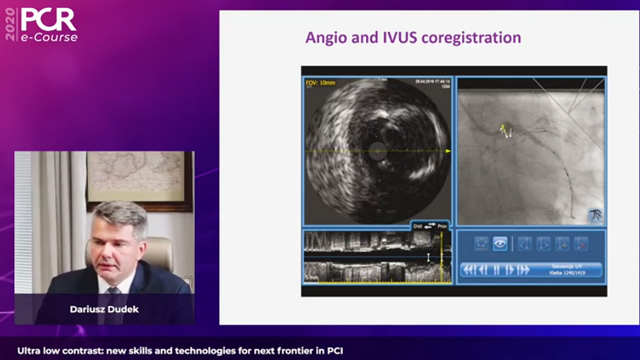Viewport: 640px width, 360px height.
Task: Add marker using the yellow plus button
Action: pos(562,244)
